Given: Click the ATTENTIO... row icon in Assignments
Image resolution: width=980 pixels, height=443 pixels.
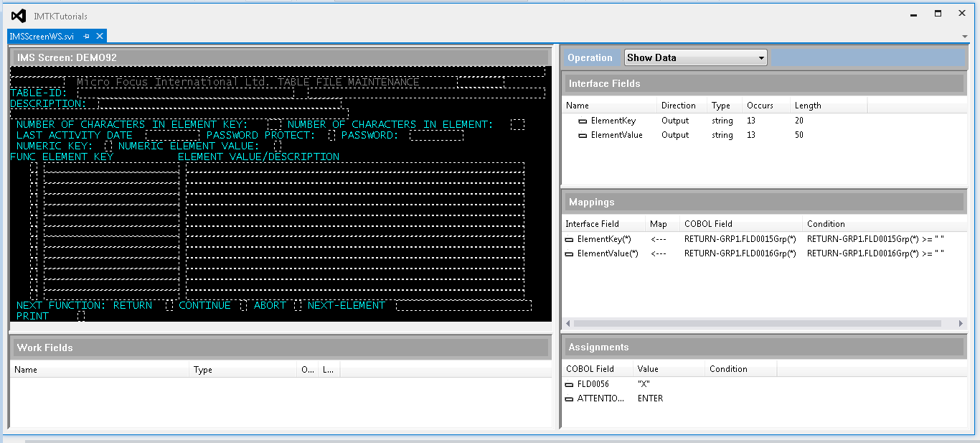Looking at the screenshot, I should click(567, 398).
